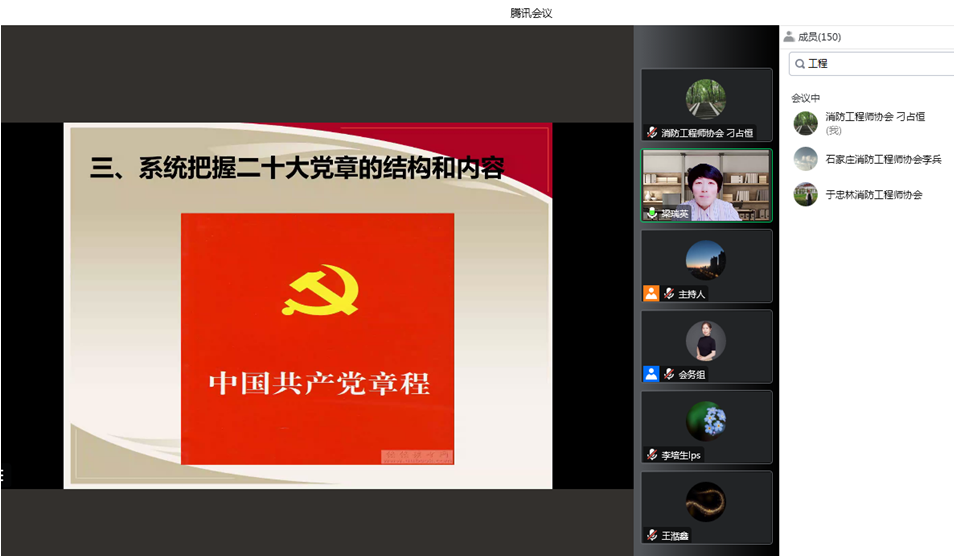
Task: Click blue co-host badge on 会务组 tile
Action: pyautogui.click(x=651, y=374)
